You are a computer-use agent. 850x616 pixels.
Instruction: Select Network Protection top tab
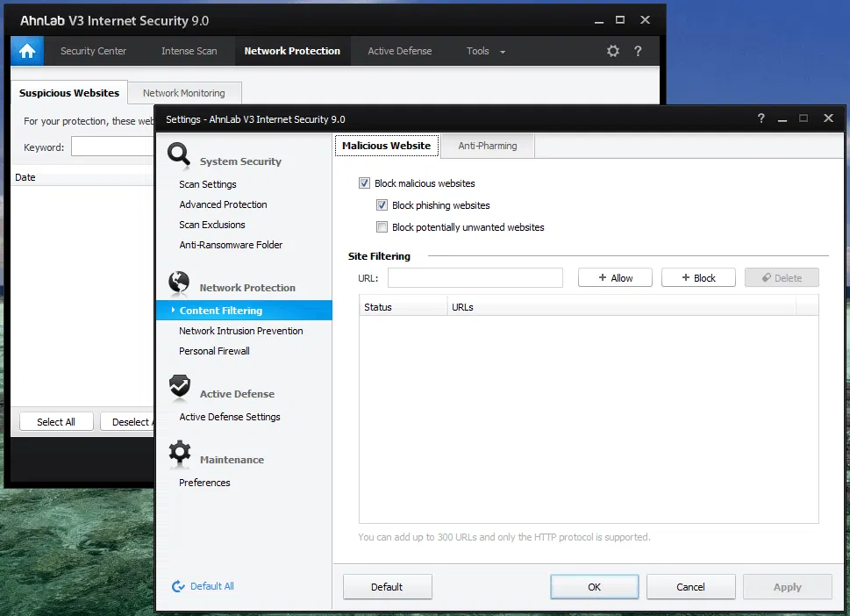(292, 51)
